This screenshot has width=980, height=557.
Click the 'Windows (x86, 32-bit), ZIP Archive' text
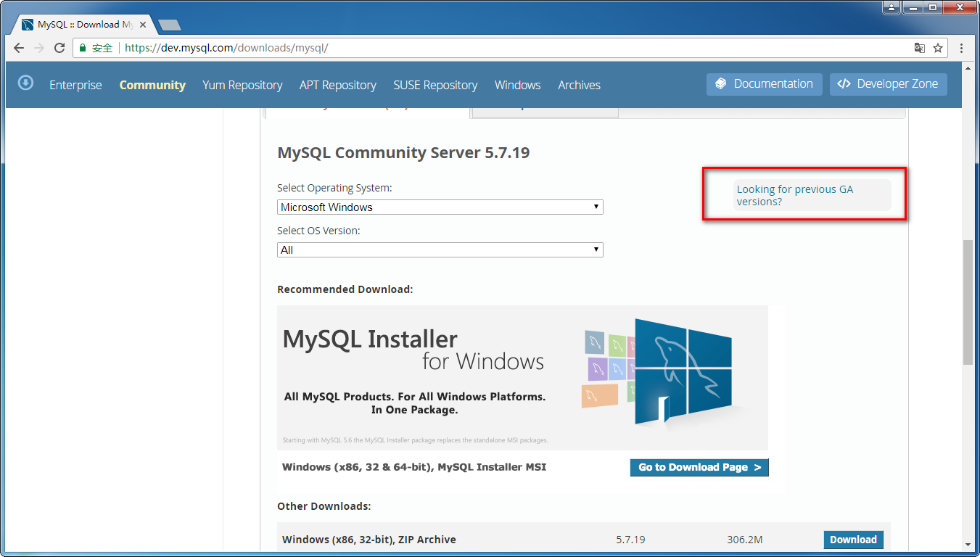tap(369, 540)
